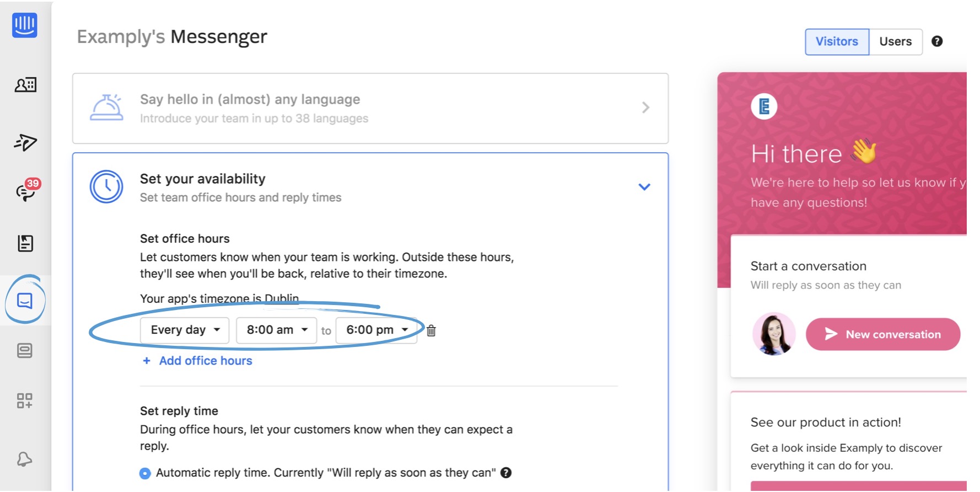Click the Start a conversation heading

[809, 266]
